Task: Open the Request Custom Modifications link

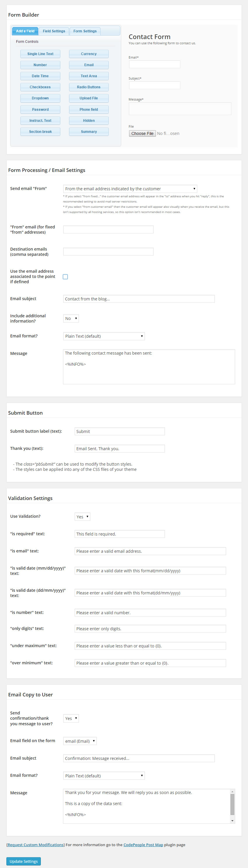Action: [35, 845]
